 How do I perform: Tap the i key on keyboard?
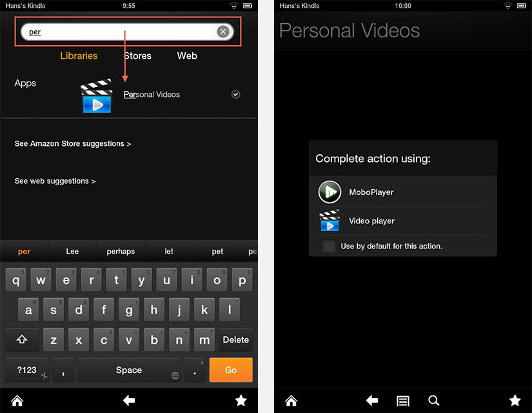(x=192, y=280)
